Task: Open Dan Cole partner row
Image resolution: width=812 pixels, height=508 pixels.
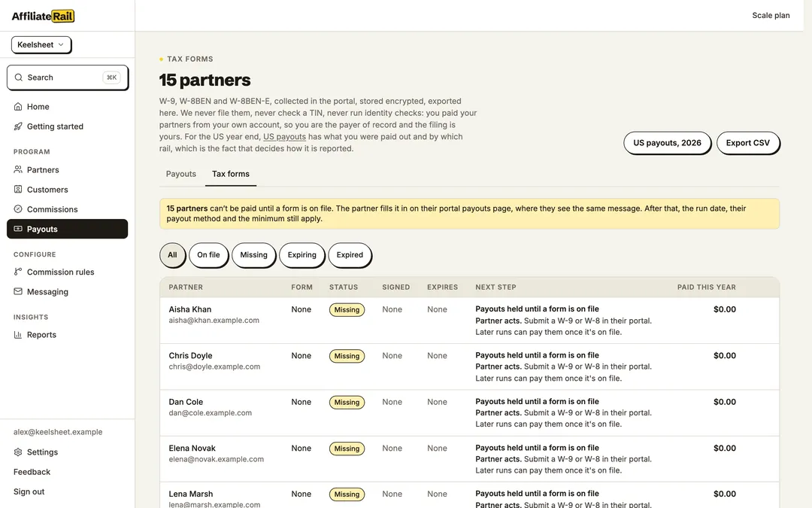Action: click(469, 412)
